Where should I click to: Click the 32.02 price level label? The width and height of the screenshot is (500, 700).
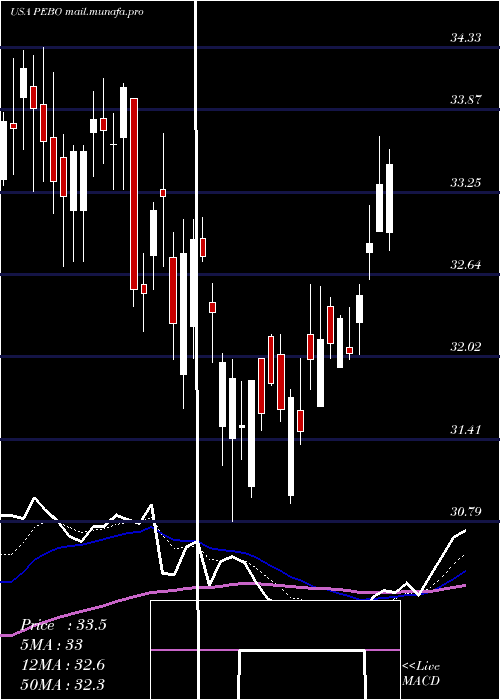465,347
